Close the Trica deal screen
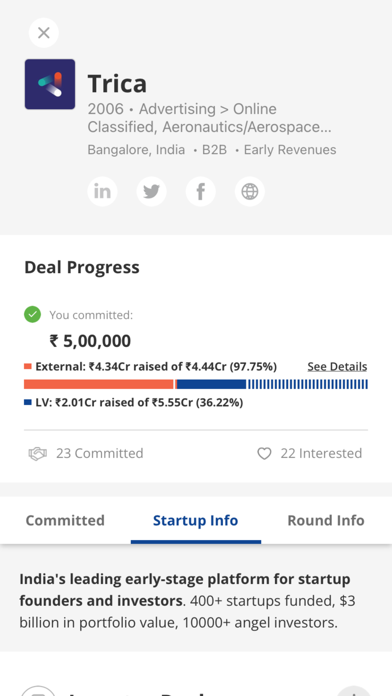 click(x=44, y=33)
